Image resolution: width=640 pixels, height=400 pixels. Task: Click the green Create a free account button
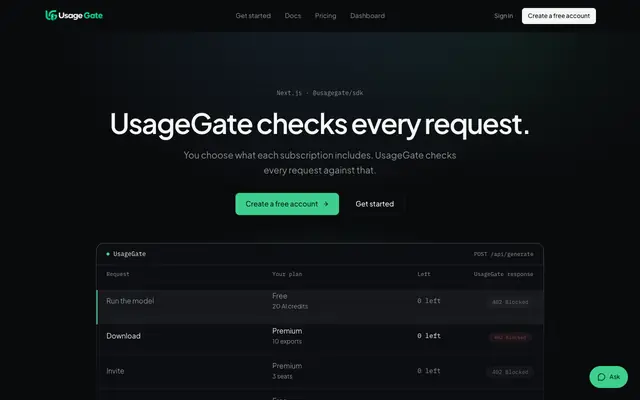[287, 204]
